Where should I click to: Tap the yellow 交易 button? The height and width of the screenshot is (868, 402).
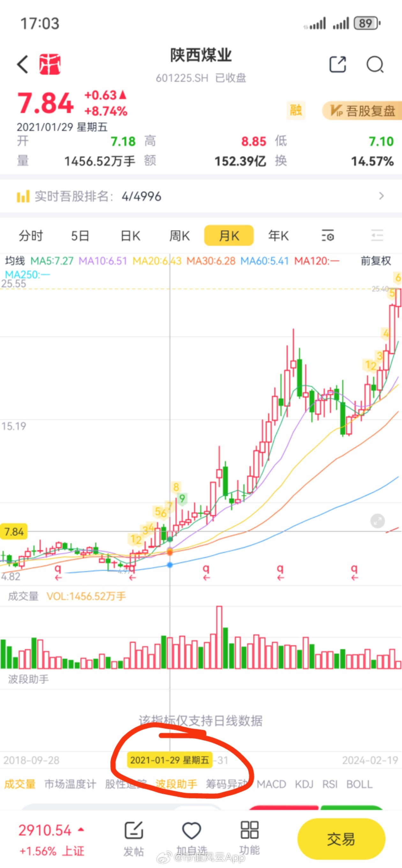click(x=341, y=839)
